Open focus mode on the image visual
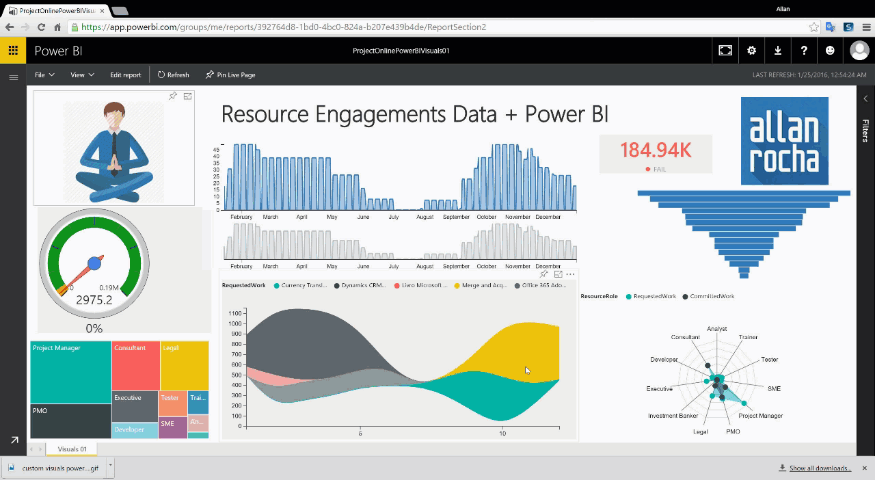The image size is (875, 480). click(188, 96)
